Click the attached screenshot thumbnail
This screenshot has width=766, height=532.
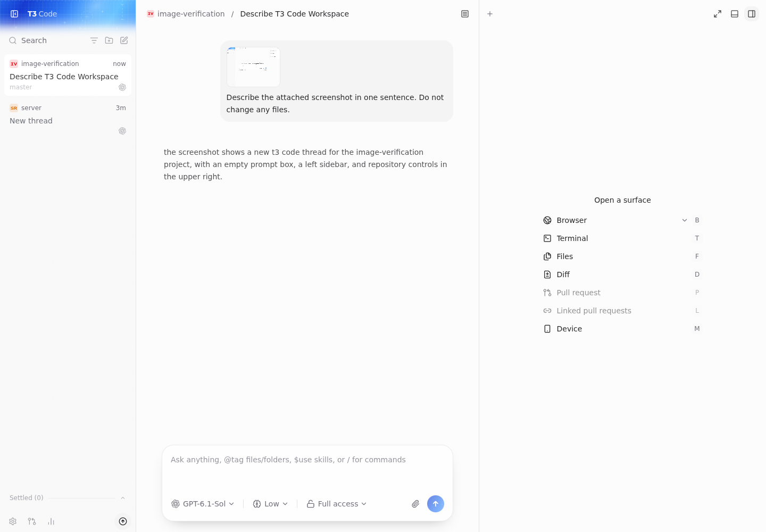pos(253,67)
